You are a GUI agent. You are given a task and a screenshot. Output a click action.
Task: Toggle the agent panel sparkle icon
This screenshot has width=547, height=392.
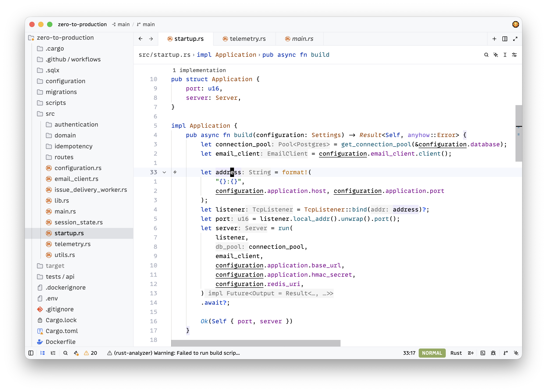coord(516,353)
